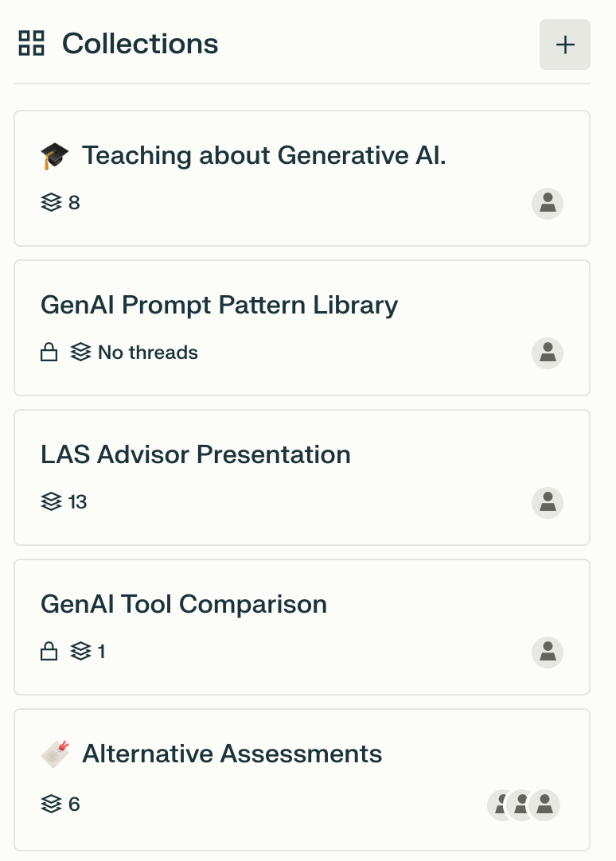Select the graduation cap emoji icon
Viewport: 616px width, 861px height.
[56, 154]
